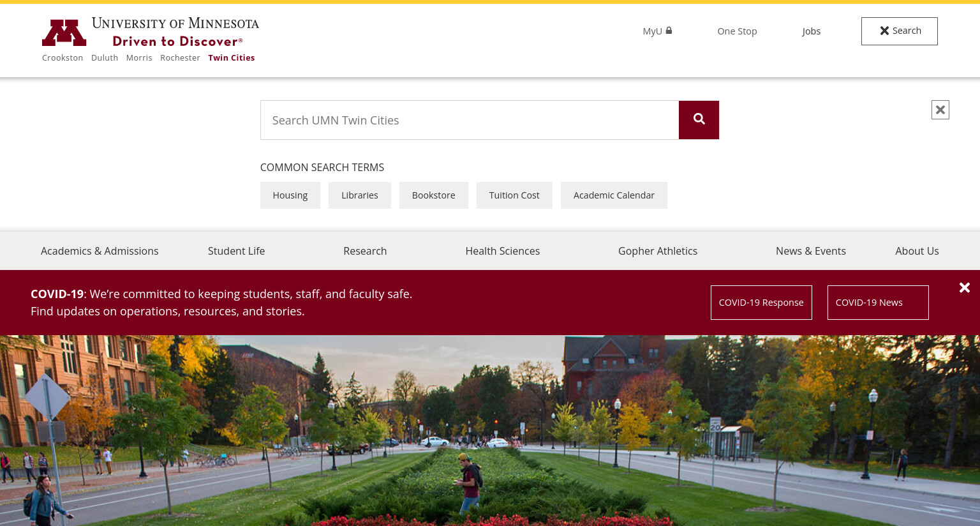
Task: Choose the Academic Calendar search term
Action: 614,195
